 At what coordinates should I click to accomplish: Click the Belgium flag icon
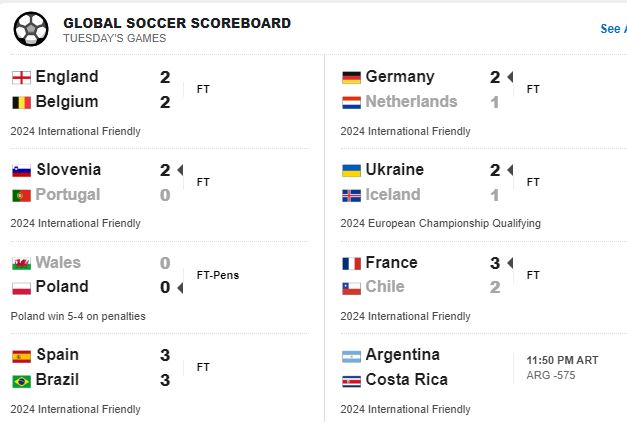tap(21, 102)
